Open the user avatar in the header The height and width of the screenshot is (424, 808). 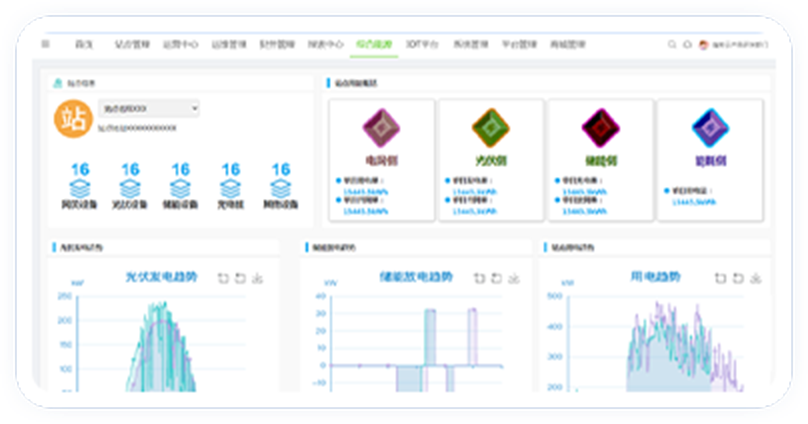coord(703,45)
